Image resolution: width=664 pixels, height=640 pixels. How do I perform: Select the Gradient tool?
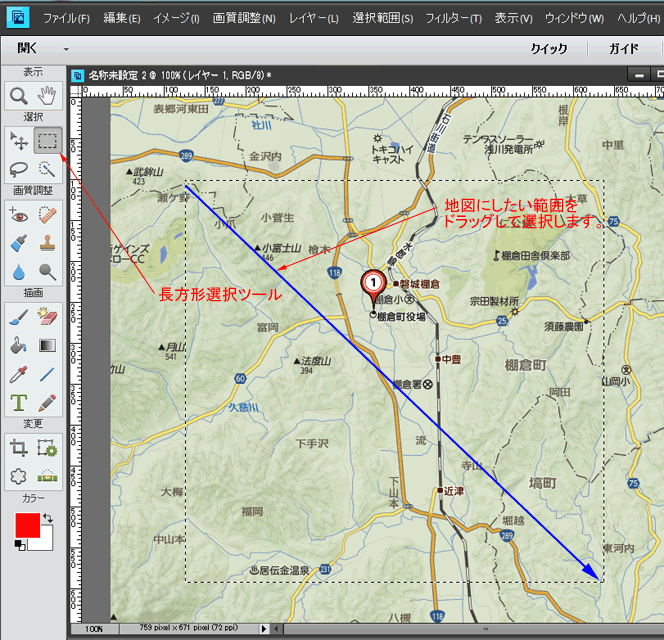(47, 346)
